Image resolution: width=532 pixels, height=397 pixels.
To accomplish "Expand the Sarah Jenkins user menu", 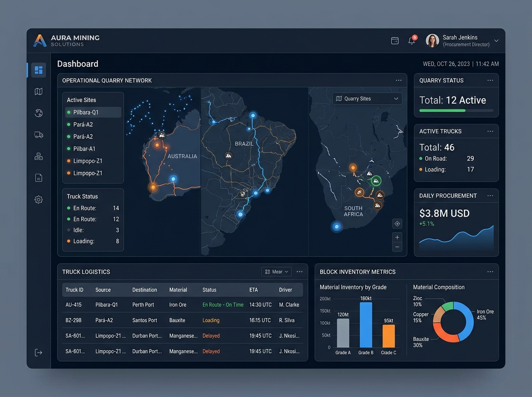I will [496, 41].
